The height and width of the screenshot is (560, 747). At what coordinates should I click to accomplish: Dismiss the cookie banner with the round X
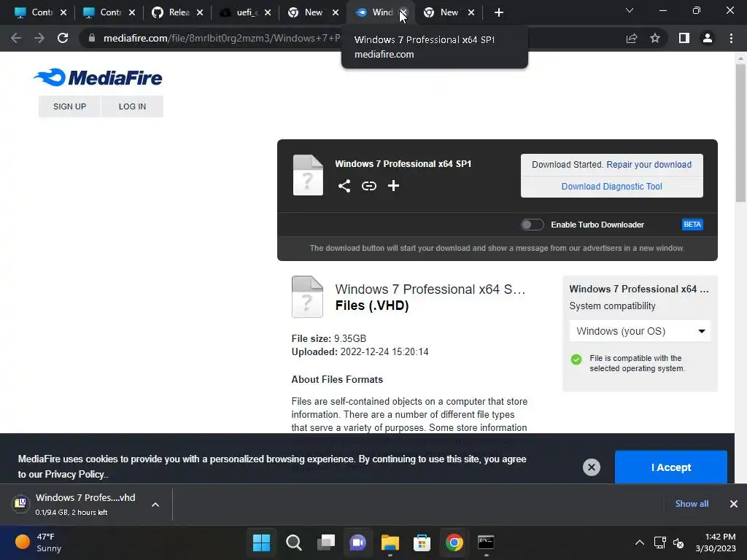click(591, 467)
